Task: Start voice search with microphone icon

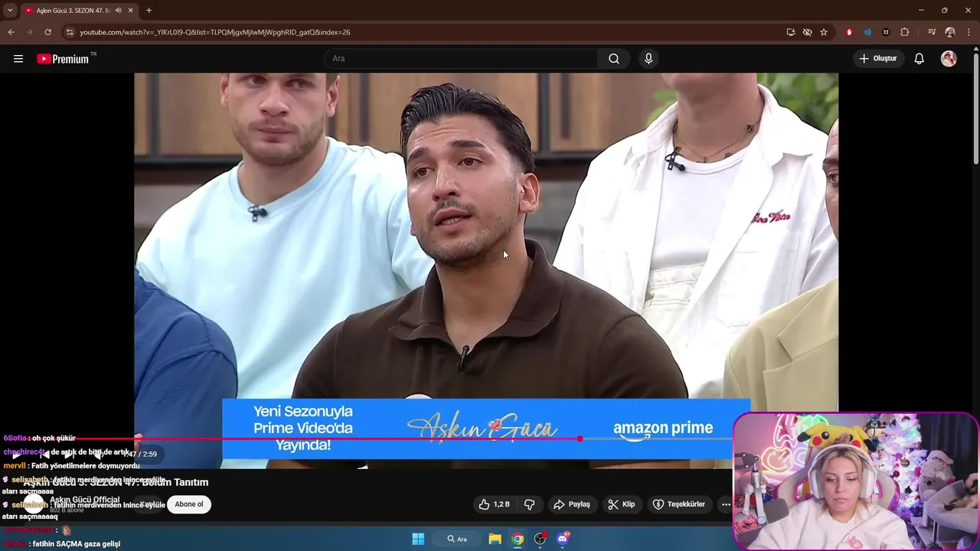Action: [648, 59]
